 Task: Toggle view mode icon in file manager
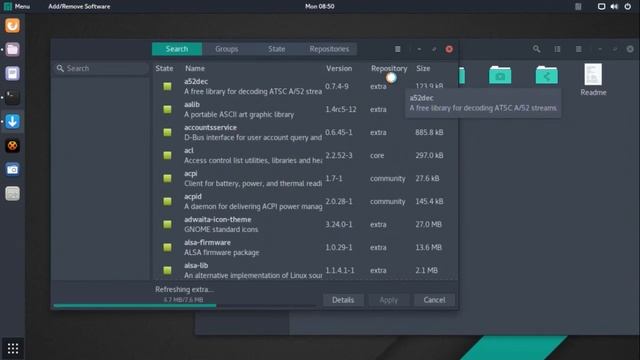(557, 49)
